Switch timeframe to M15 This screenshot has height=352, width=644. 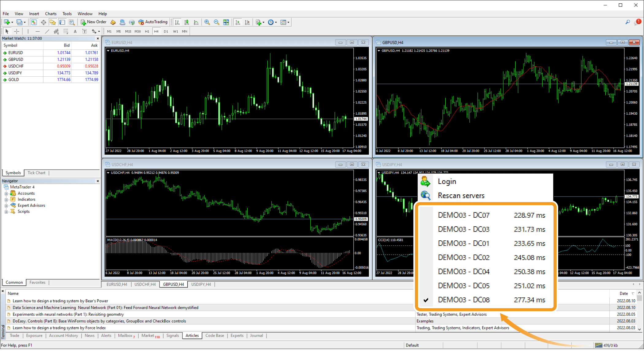128,31
